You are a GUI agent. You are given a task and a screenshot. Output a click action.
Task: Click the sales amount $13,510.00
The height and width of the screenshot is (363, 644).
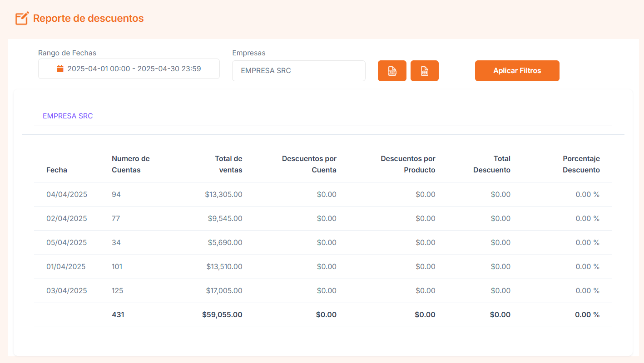224,266
